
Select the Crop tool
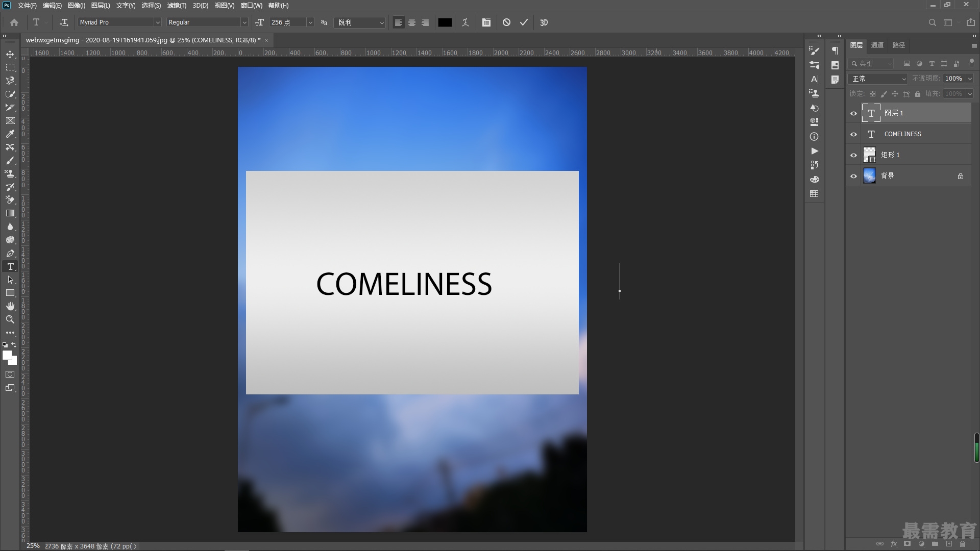pos(10,107)
